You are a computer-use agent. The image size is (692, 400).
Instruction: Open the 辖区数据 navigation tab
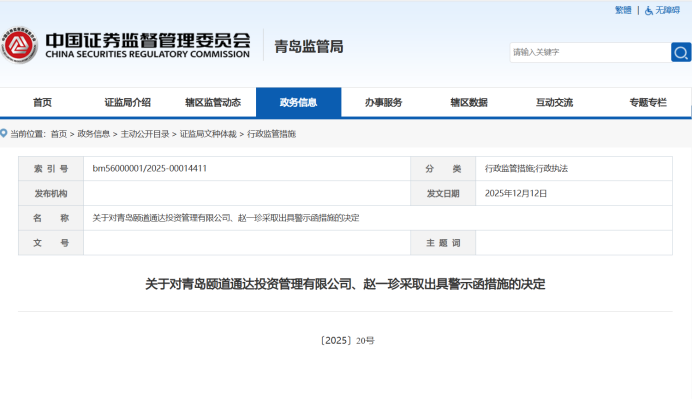(x=468, y=103)
